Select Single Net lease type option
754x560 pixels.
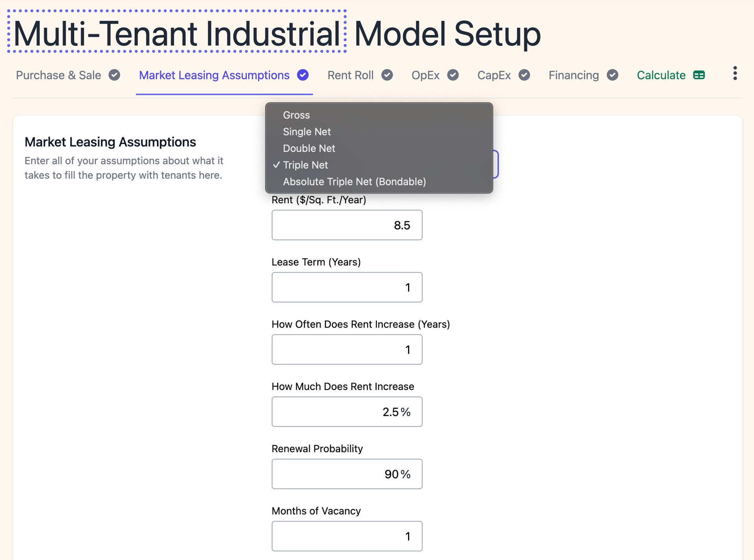[307, 132]
